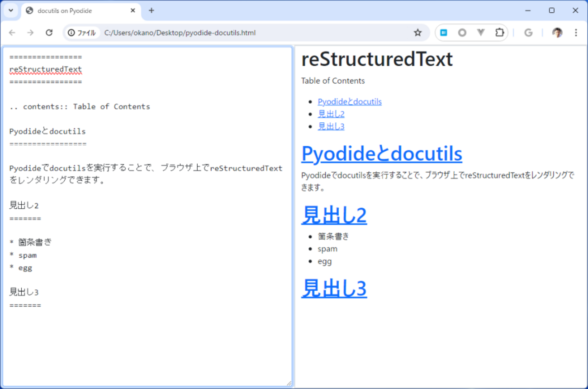Maximize the browser window
The width and height of the screenshot is (588, 389).
tap(551, 10)
